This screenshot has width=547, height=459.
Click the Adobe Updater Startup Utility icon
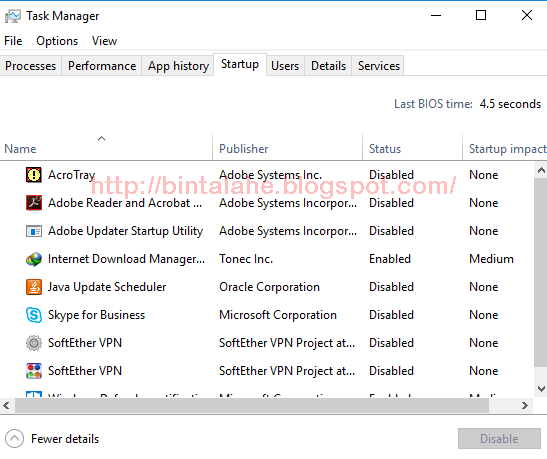[x=34, y=231]
